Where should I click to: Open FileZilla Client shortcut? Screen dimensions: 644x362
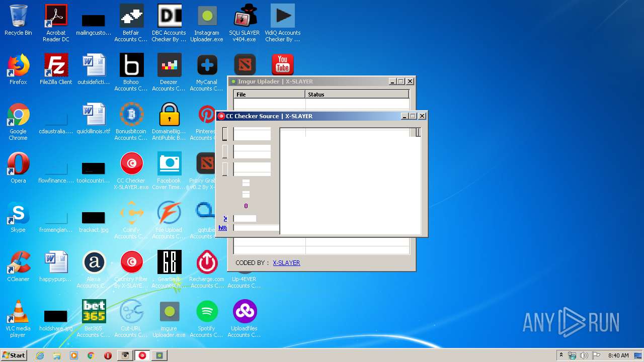[56, 69]
